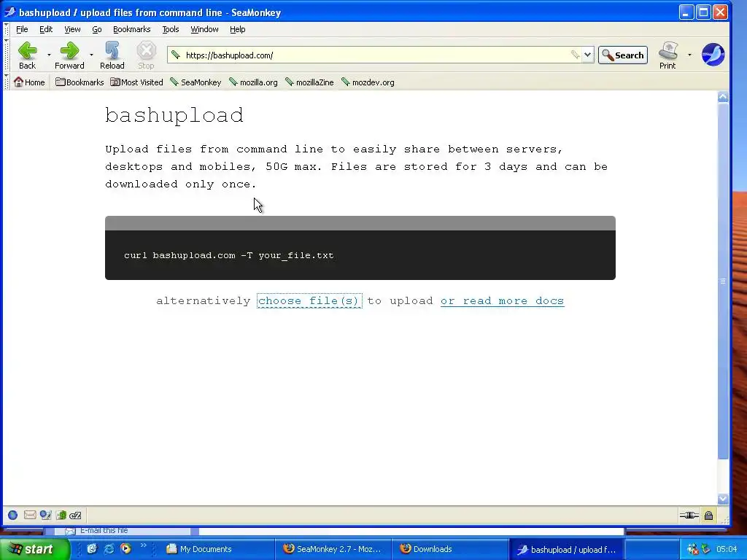This screenshot has width=747, height=560.
Task: Launch Windows Media Player quick launch icon
Action: pos(125,548)
